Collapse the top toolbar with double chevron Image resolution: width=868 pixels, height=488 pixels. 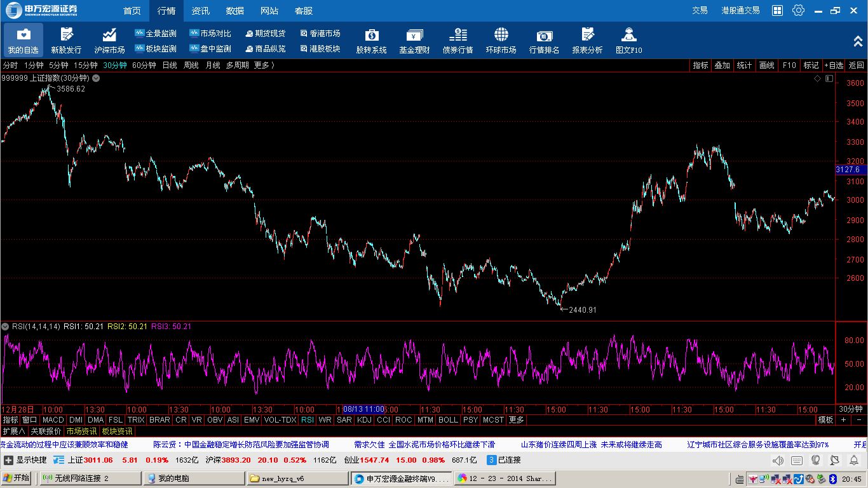point(858,41)
